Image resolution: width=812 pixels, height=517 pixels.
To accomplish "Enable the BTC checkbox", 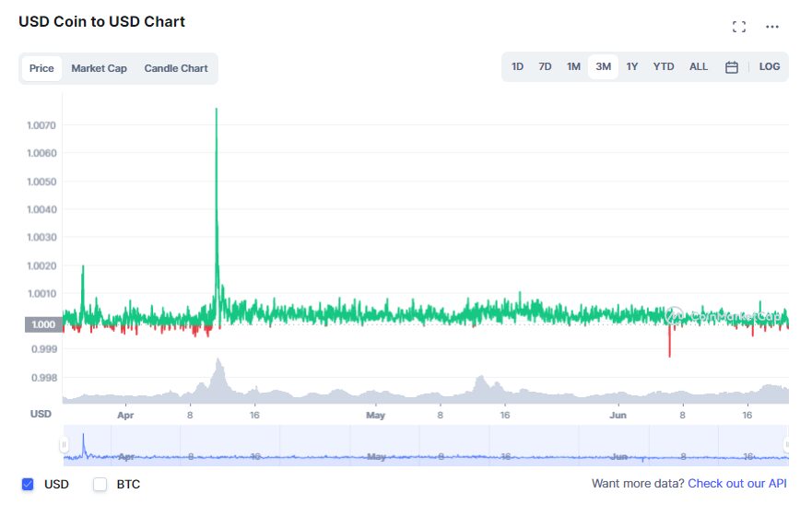I will click(x=100, y=484).
